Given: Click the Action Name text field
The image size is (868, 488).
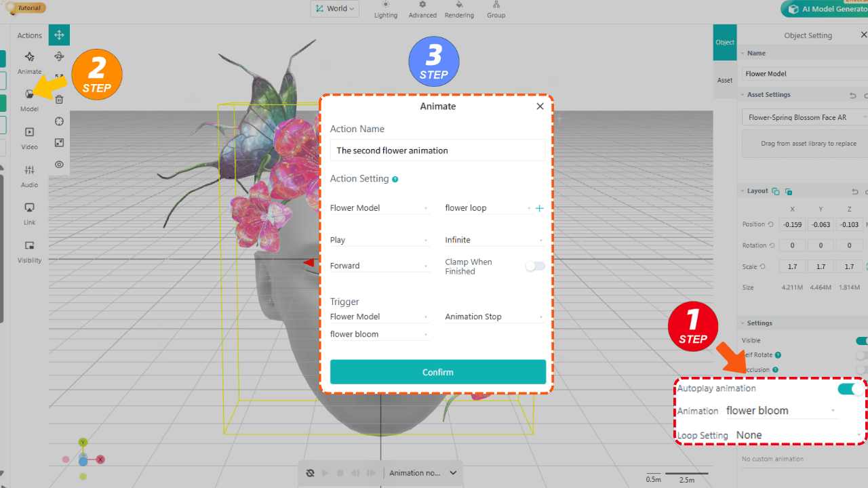Looking at the screenshot, I should point(437,150).
